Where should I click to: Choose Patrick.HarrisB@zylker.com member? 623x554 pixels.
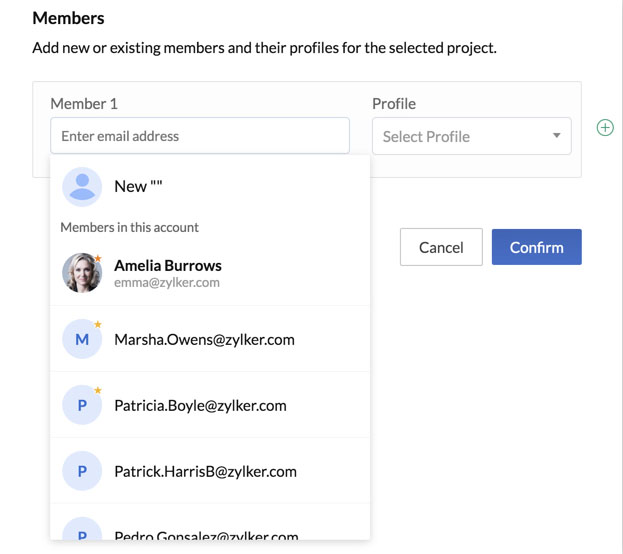coord(210,471)
